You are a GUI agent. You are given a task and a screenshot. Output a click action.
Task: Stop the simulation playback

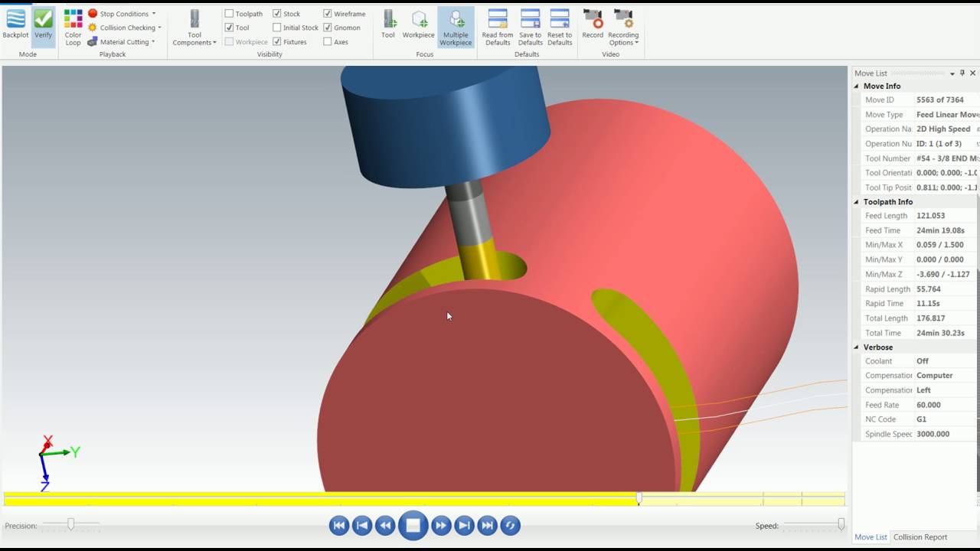(x=413, y=525)
